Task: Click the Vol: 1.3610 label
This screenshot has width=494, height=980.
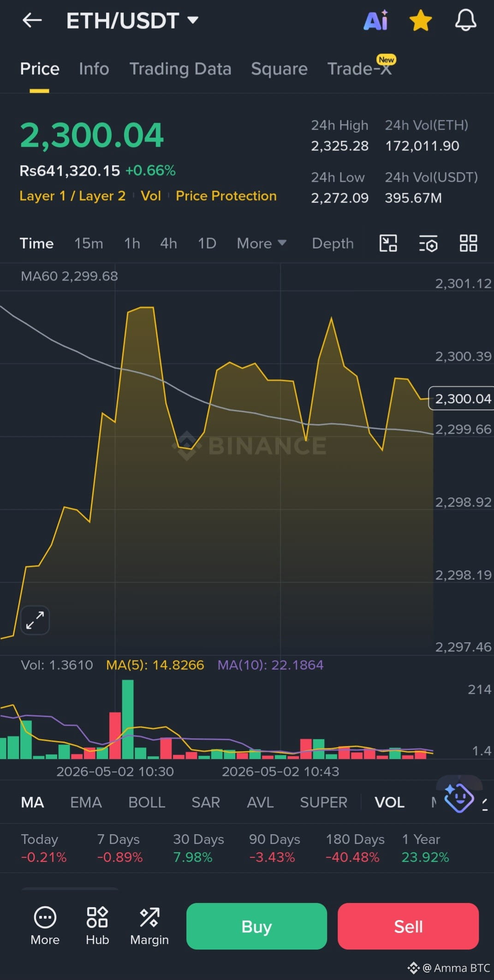Action: (57, 665)
